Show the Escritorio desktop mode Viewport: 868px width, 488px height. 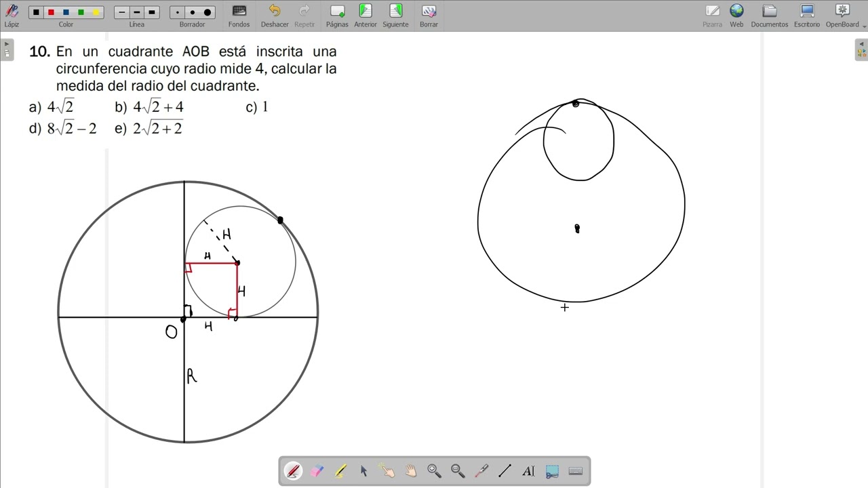click(x=807, y=15)
